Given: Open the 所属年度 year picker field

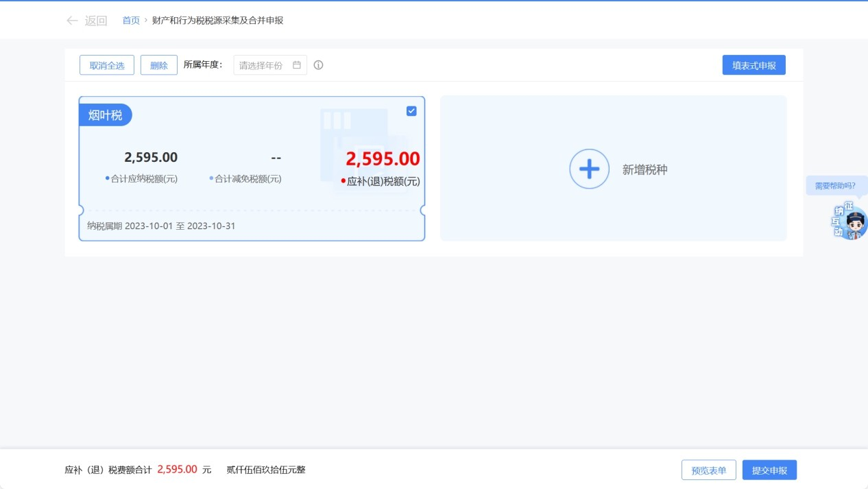Looking at the screenshot, I should click(262, 65).
